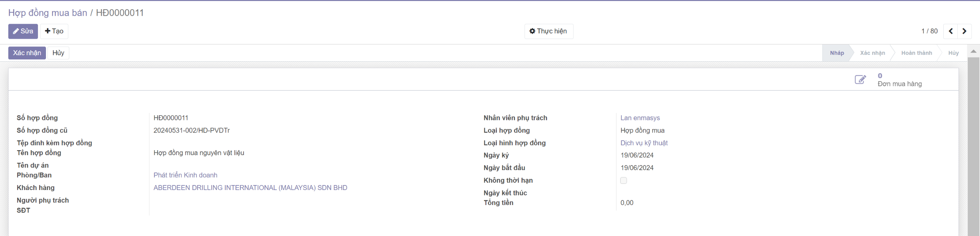Click the Đơn mua hàng edit-note icon

[x=860, y=79]
